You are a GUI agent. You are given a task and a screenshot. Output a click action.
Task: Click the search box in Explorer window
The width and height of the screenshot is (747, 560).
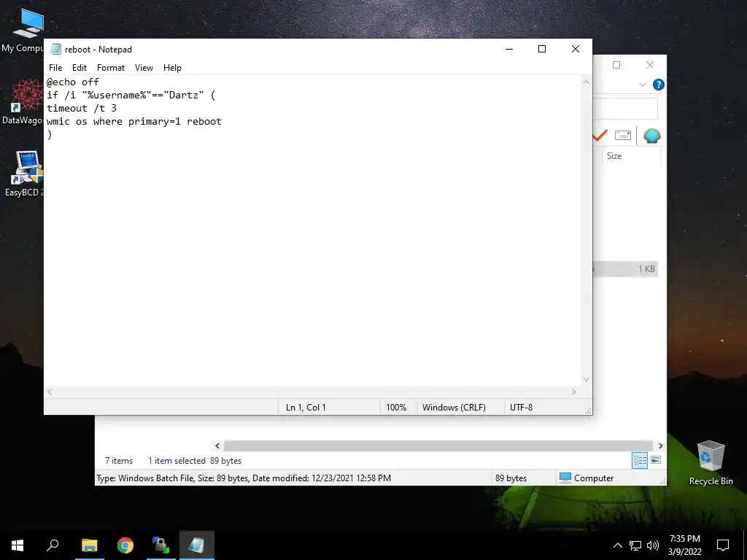(625, 109)
